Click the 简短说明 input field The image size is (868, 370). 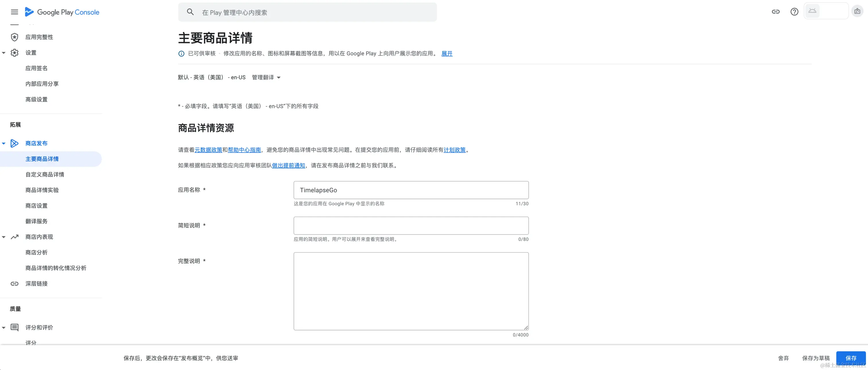pos(411,225)
